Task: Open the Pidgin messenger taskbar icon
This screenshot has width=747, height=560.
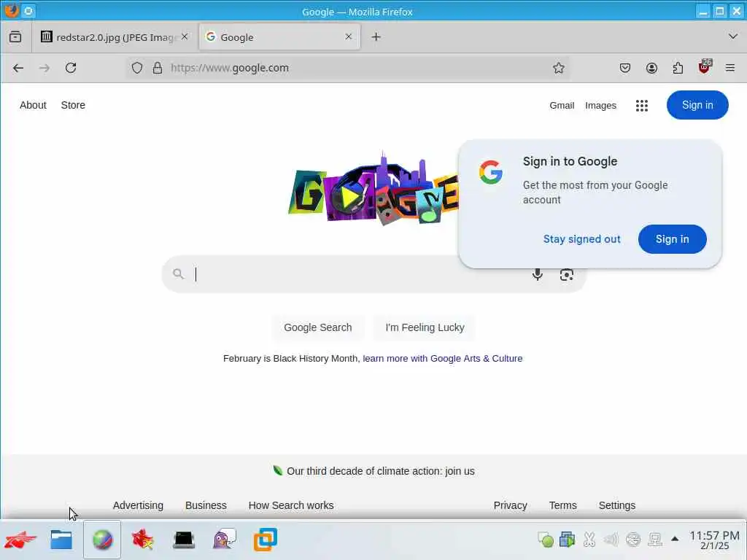Action: tap(225, 540)
